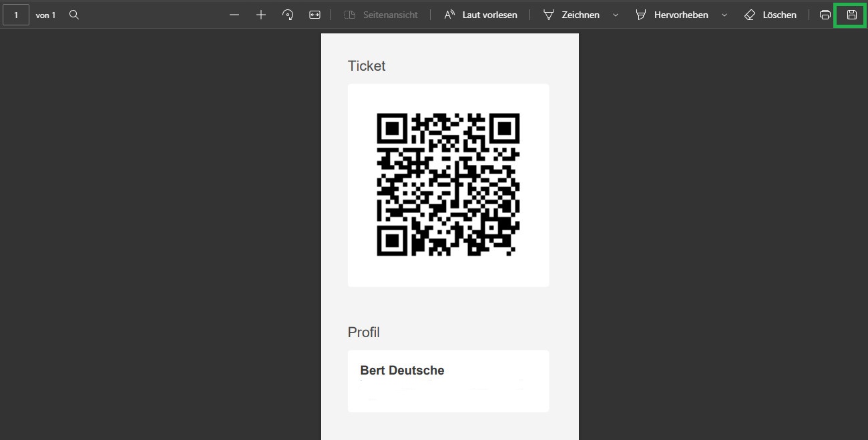The width and height of the screenshot is (868, 440).
Task: Click the ticket QR code image
Action: [448, 185]
